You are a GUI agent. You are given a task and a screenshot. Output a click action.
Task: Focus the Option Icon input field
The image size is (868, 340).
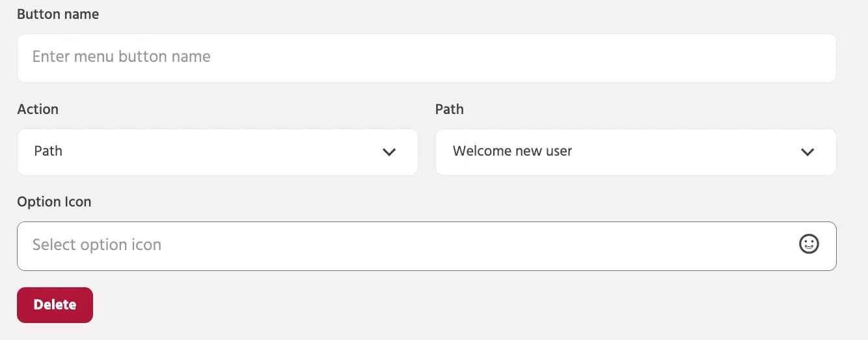[x=427, y=246]
